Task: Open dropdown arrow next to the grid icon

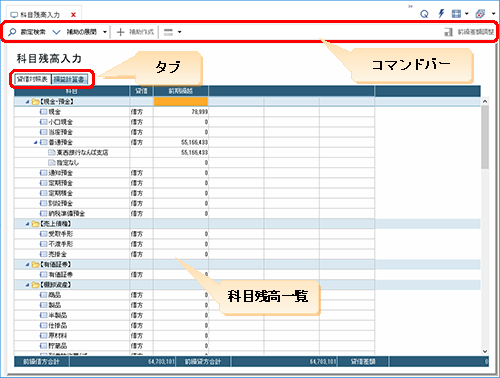Action: [x=467, y=14]
